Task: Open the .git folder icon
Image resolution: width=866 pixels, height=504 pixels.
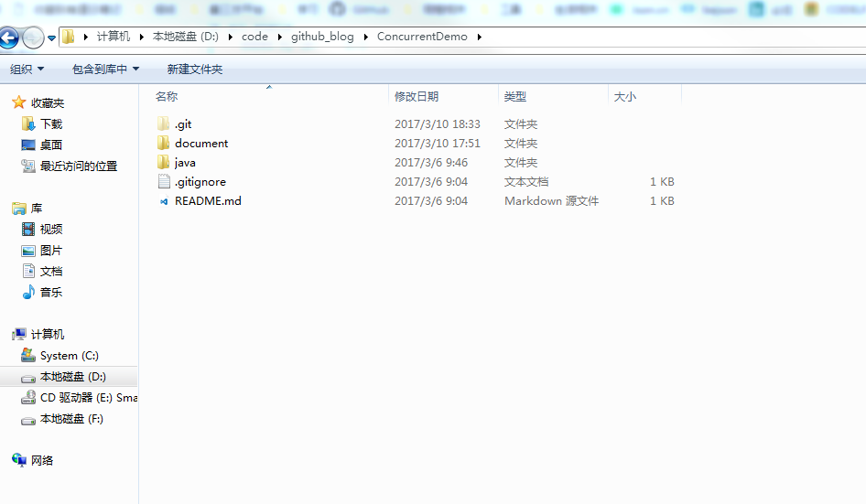Action: [164, 124]
